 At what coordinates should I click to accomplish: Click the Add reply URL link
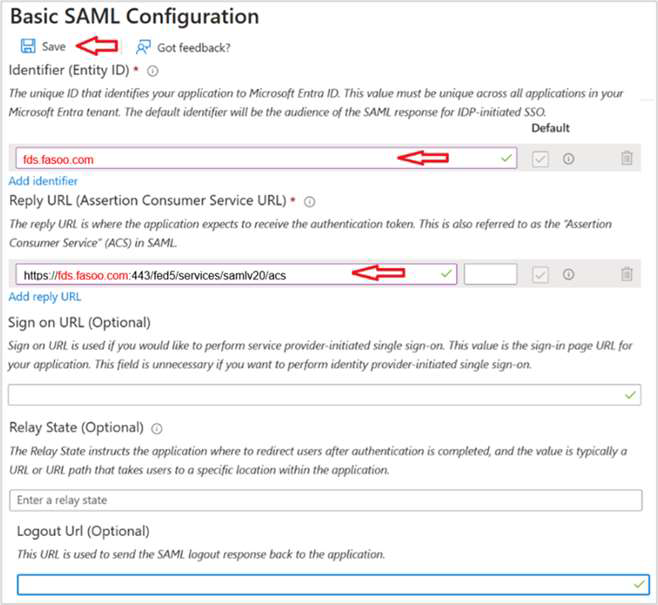45,297
